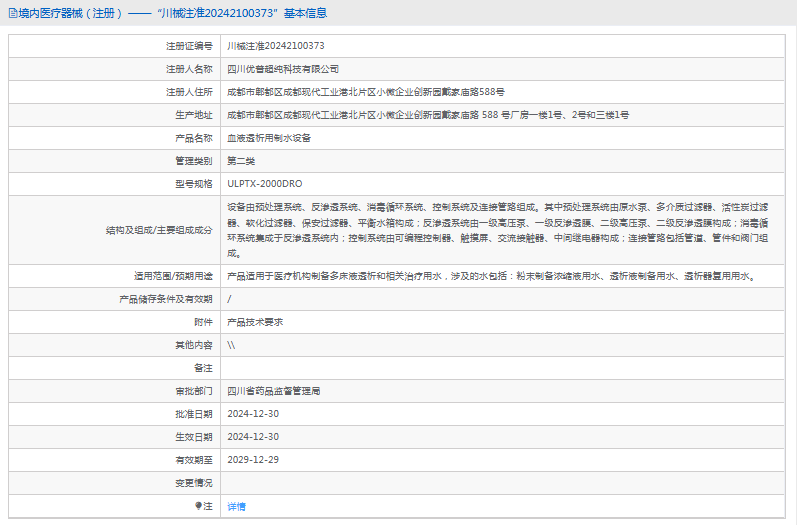Screen dimensions: 798x525
Task: Click the 注册人名称 label cell
Action: (x=115, y=69)
